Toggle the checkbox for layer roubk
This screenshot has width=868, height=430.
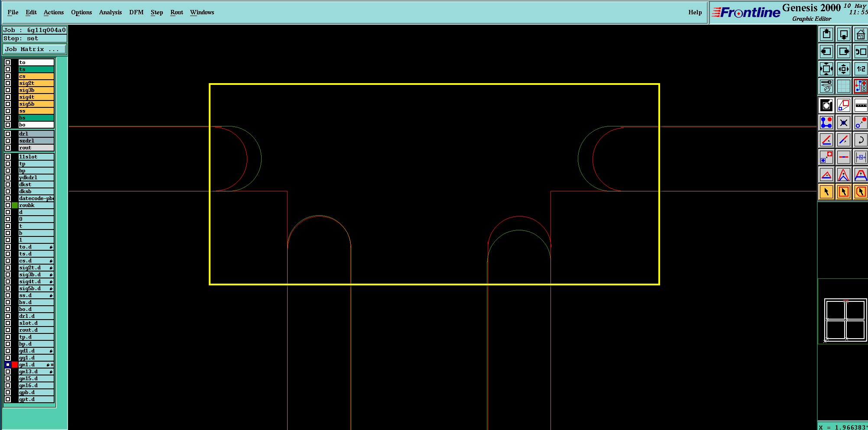click(x=8, y=205)
